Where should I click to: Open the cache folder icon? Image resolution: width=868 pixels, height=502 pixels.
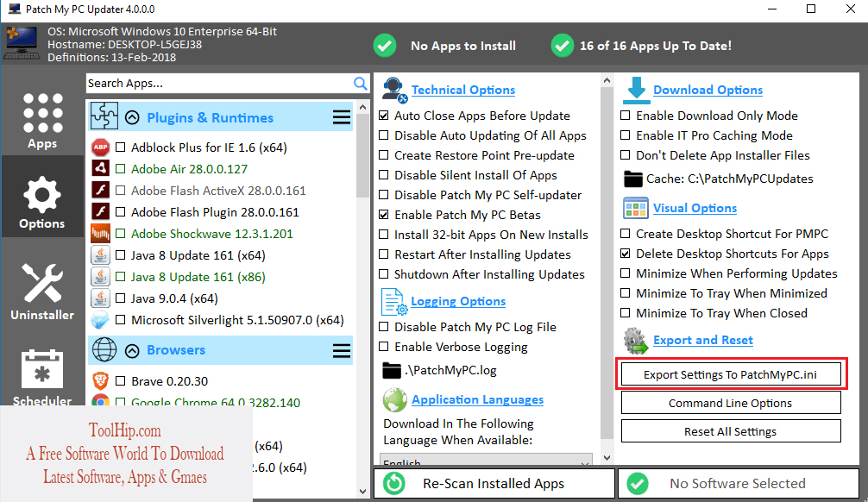click(x=632, y=179)
